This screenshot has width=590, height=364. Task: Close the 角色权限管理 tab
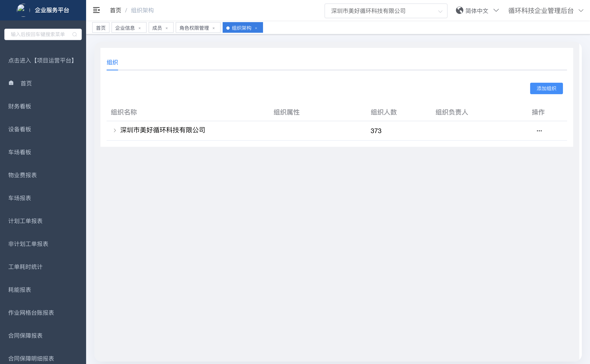(x=214, y=28)
